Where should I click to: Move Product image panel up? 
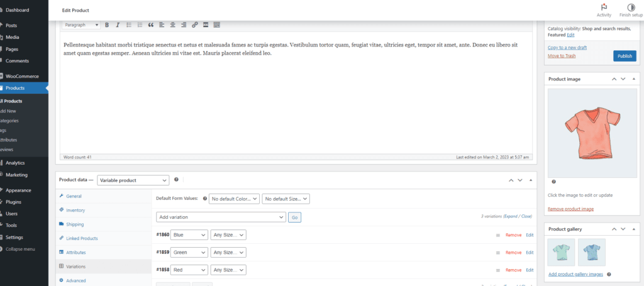tap(614, 79)
